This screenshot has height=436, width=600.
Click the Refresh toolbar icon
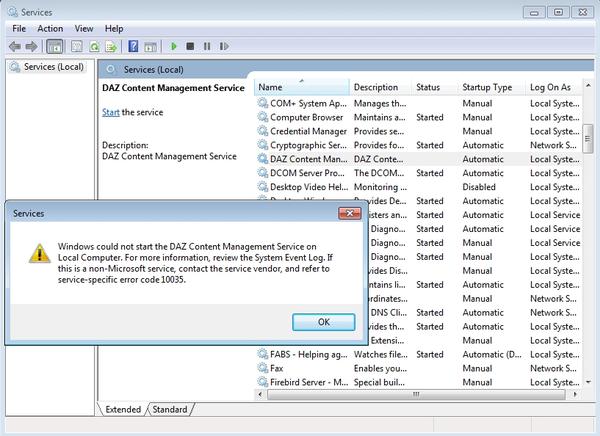[94, 47]
